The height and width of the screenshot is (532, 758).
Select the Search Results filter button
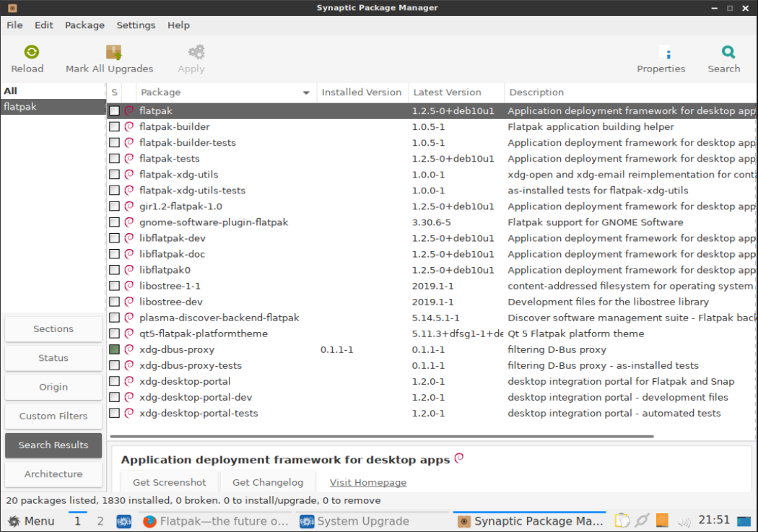tap(53, 445)
